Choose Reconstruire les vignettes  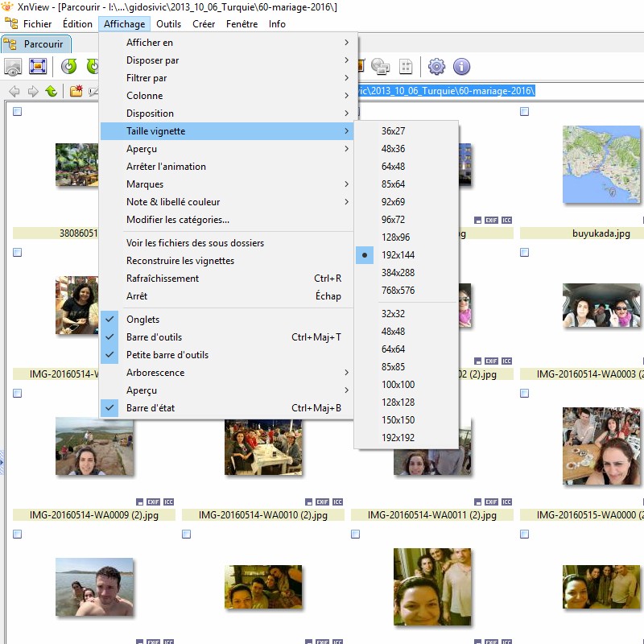coord(180,261)
